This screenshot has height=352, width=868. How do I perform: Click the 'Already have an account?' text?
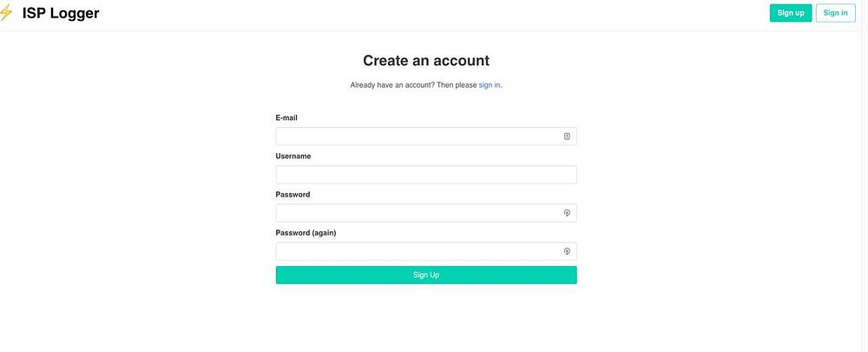coord(391,85)
